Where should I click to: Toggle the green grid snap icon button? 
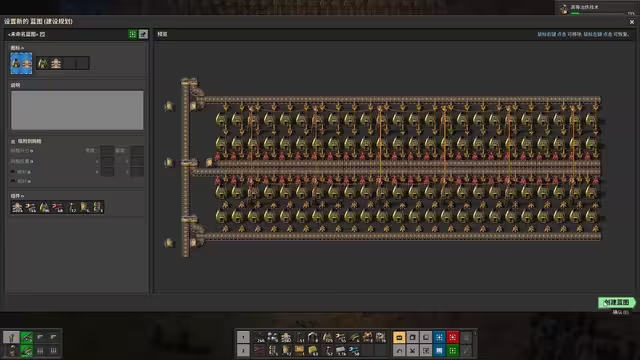click(x=133, y=34)
